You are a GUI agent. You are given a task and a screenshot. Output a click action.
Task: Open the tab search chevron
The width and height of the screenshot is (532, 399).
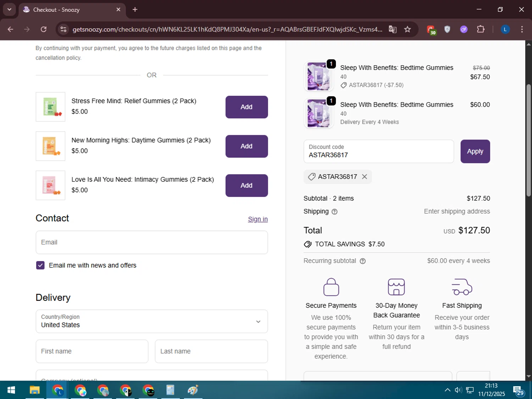(x=10, y=10)
